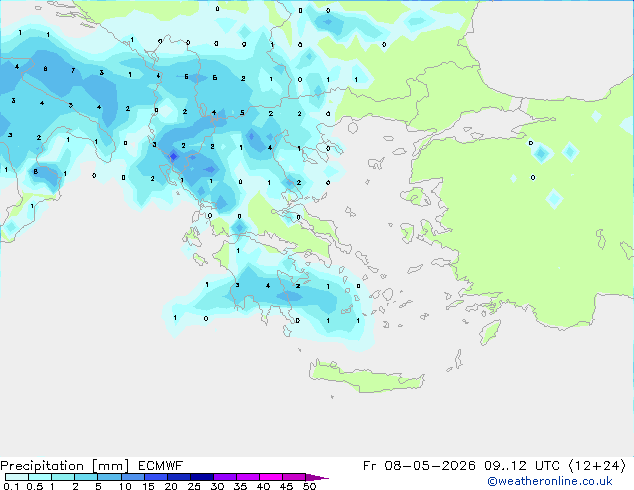Click the legend label "35"
Screen dimensions: 634x490
pyautogui.click(x=240, y=486)
